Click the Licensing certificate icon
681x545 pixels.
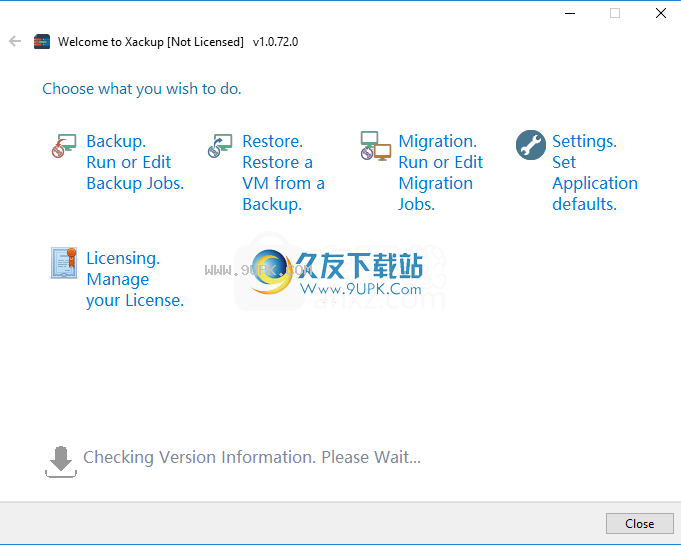click(64, 263)
